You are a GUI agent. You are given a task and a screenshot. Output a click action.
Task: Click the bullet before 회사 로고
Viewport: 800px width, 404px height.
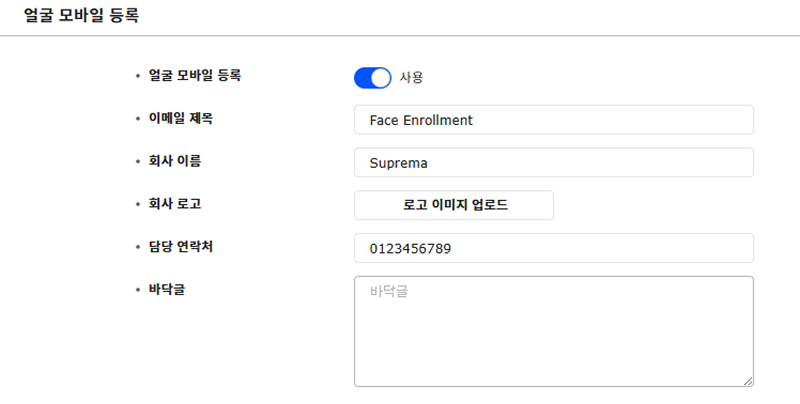[x=137, y=205]
